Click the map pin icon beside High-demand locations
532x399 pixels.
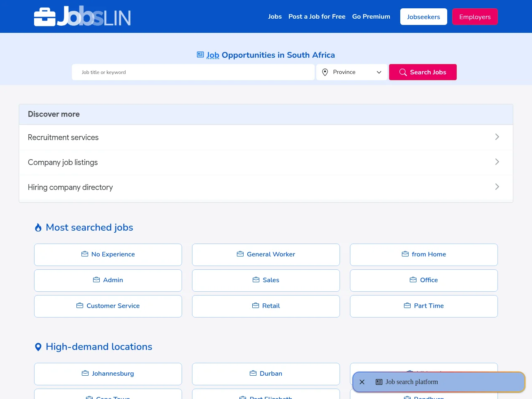coord(38,347)
